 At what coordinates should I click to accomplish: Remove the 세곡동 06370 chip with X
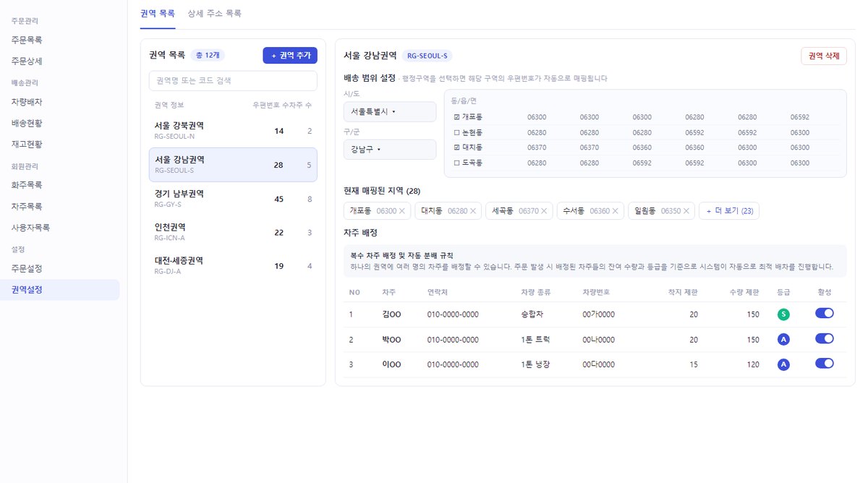pyautogui.click(x=544, y=211)
